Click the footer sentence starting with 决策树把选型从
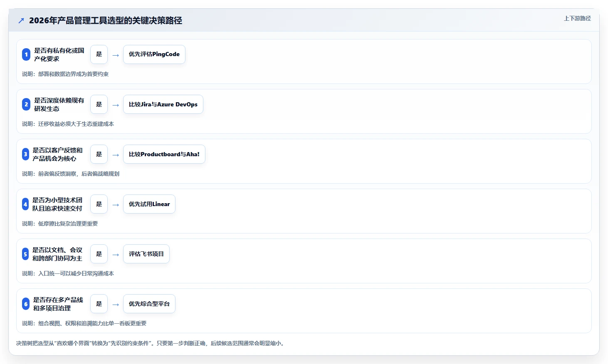The height and width of the screenshot is (364, 608). point(151,343)
